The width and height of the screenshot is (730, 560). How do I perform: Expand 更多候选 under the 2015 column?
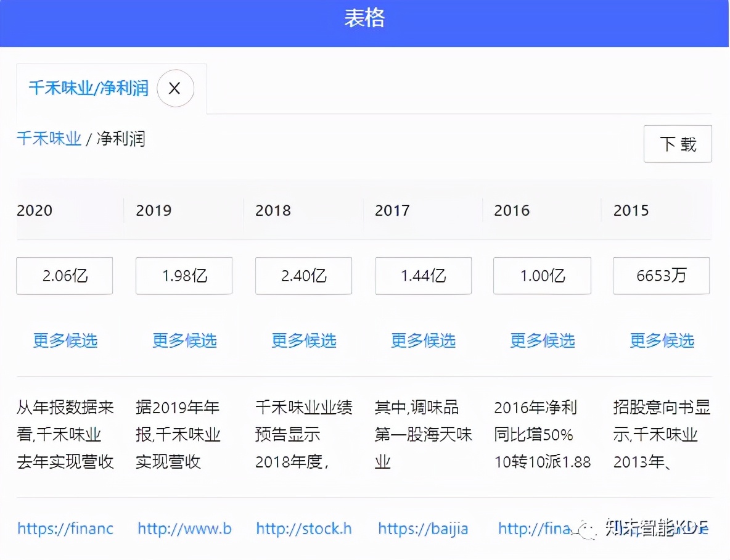click(662, 340)
